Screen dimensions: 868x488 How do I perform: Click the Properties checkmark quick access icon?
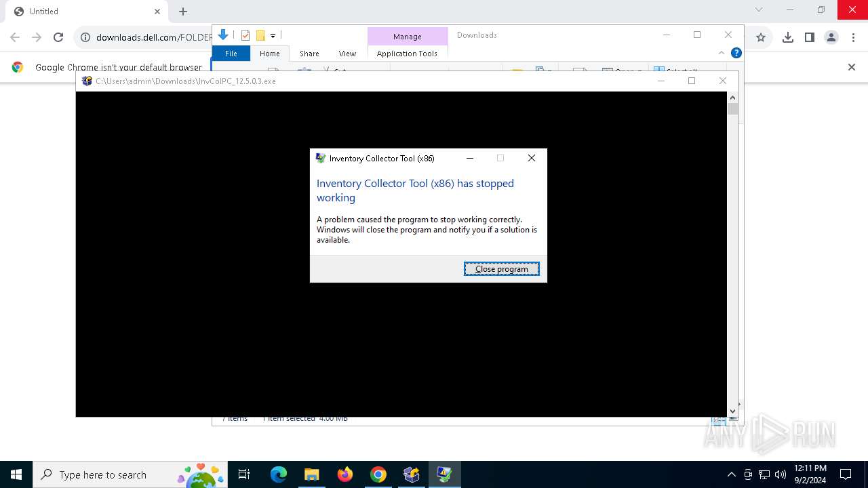click(245, 35)
